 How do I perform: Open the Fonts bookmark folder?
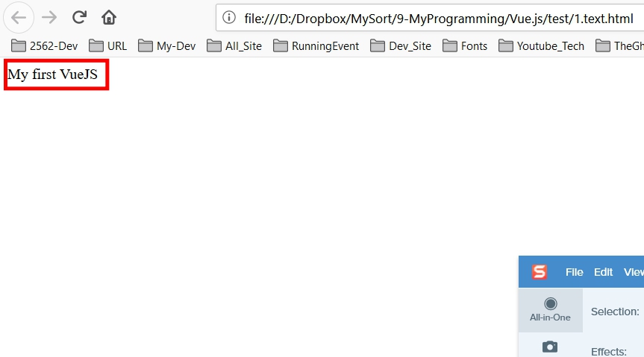464,46
